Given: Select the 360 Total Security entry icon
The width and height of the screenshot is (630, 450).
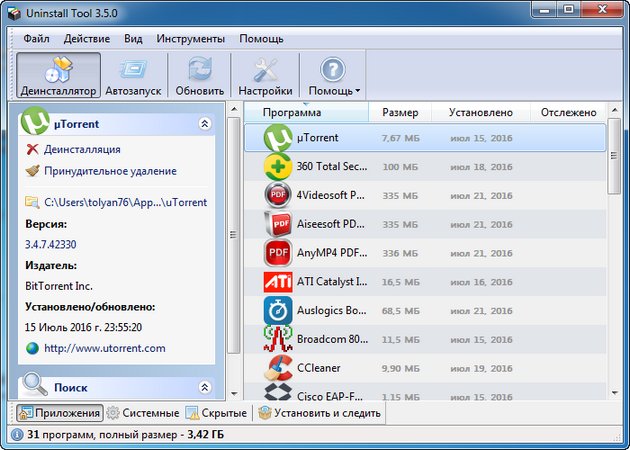Looking at the screenshot, I should 277,166.
